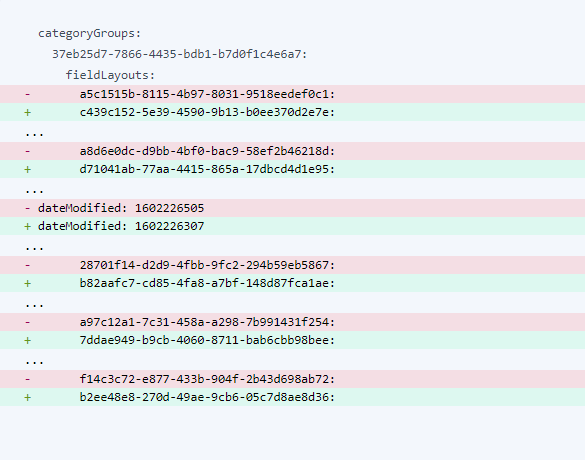Click the ellipsis above a8d6e0dc line
Image resolution: width=585 pixels, height=460 pixels.
coord(34,135)
